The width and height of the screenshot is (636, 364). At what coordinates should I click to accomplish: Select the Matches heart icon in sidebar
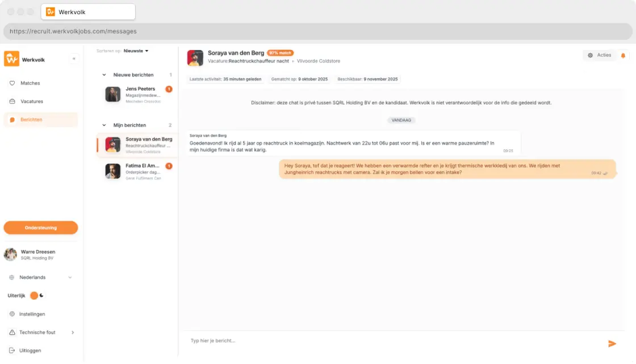coord(12,83)
